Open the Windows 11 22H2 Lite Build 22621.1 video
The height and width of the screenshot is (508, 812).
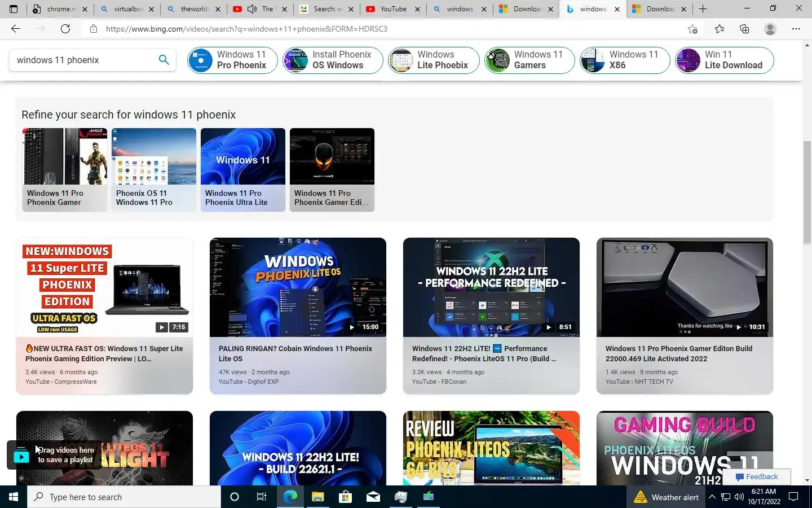coord(298,448)
